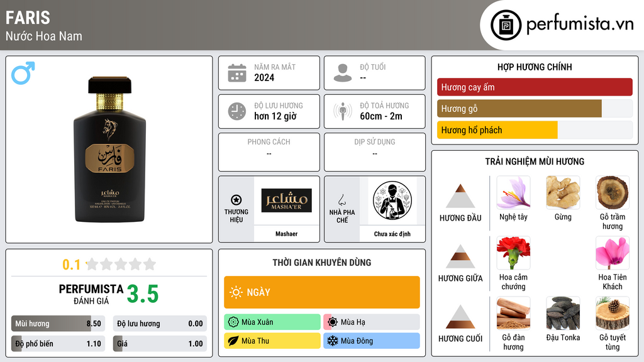644x362 pixels.
Task: Click the Độ phổ biến 1.10 score bar
Action: [x=58, y=344]
